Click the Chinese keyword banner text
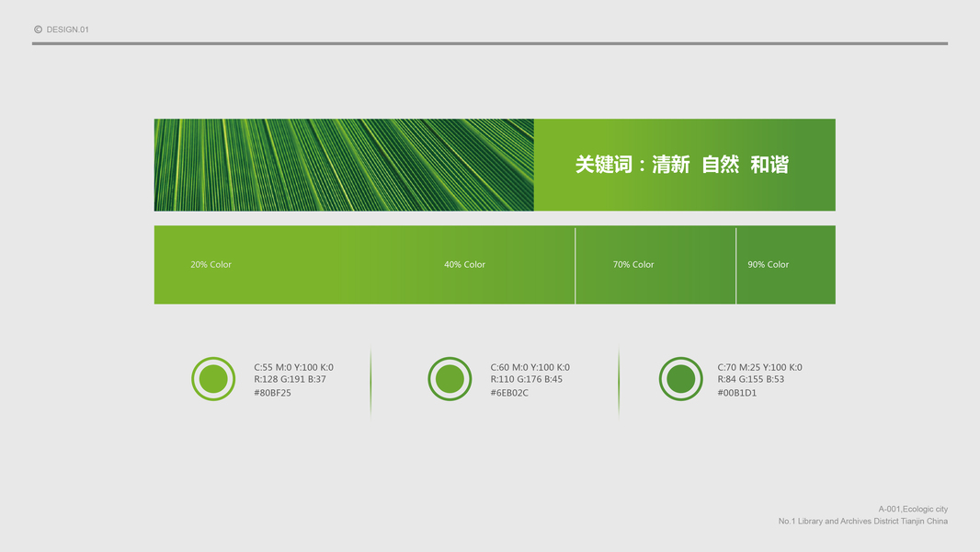The width and height of the screenshot is (980, 552). point(682,165)
